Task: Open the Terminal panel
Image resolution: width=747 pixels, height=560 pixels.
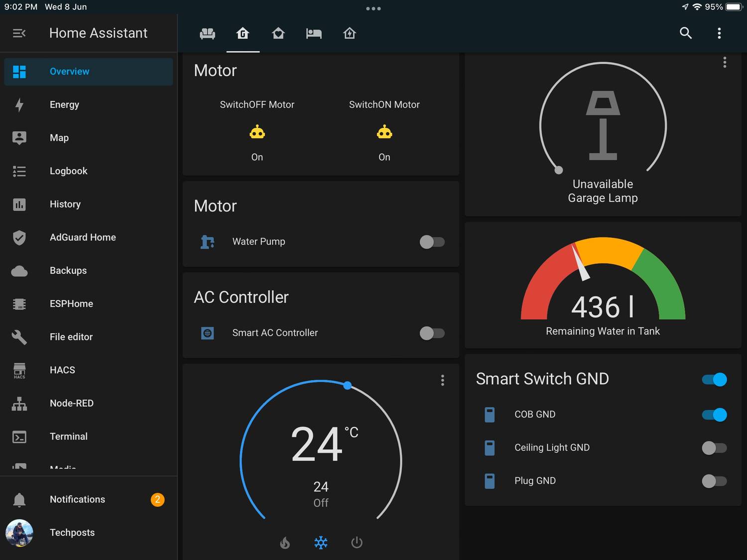Action: coord(68,437)
